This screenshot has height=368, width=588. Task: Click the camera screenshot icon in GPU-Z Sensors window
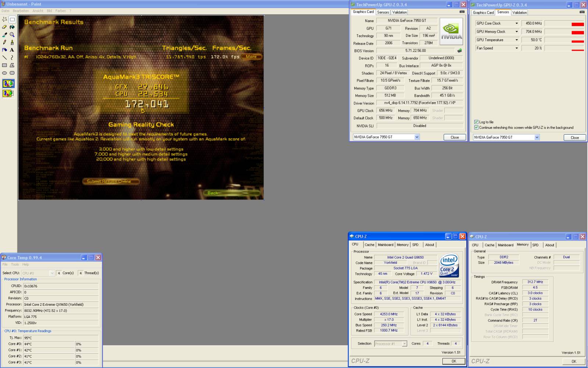click(582, 12)
